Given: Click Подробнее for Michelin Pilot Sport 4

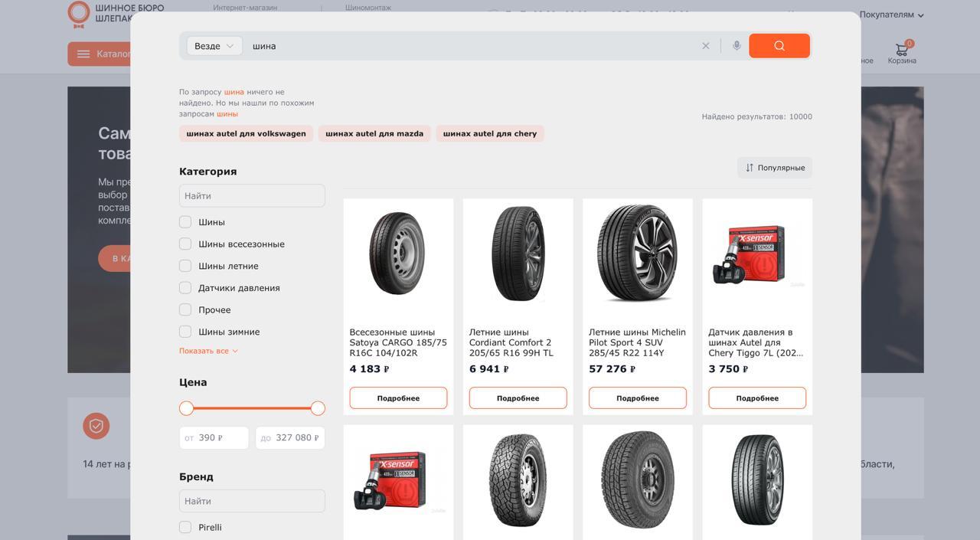Looking at the screenshot, I should [x=638, y=398].
